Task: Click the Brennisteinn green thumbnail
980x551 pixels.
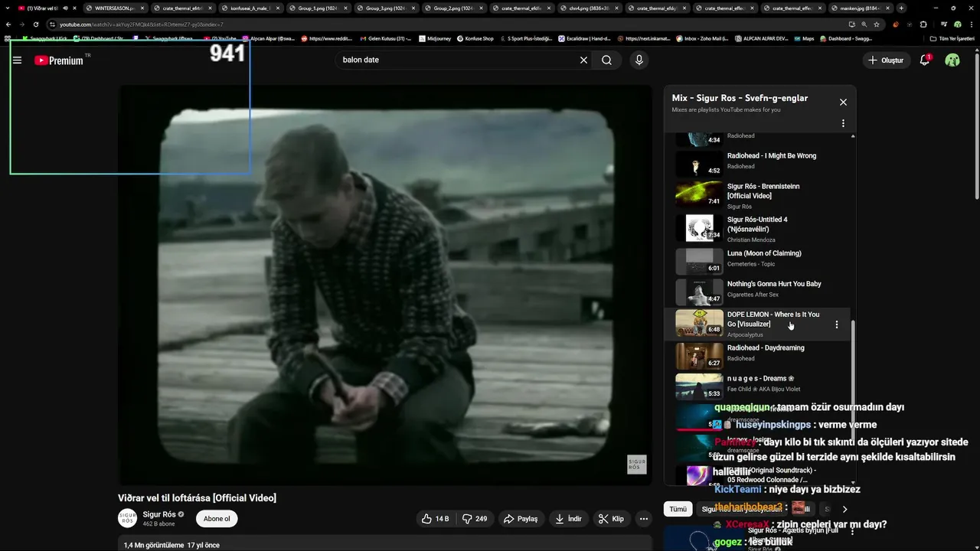Action: click(699, 194)
